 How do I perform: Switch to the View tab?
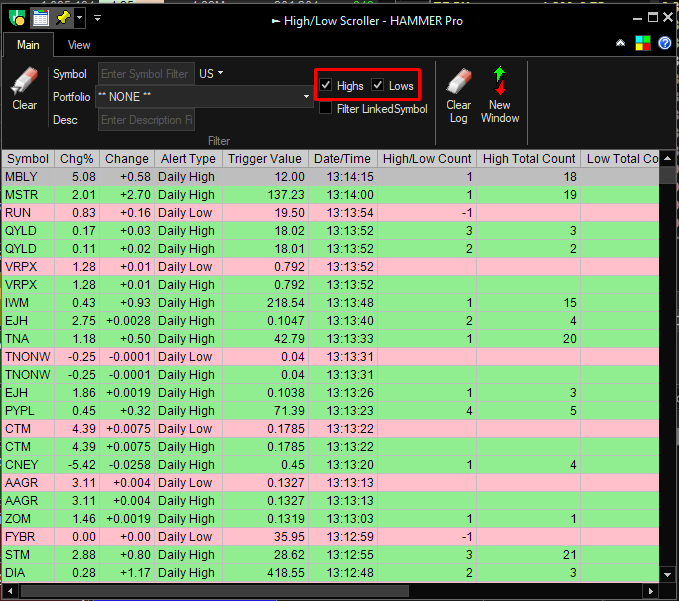(79, 45)
